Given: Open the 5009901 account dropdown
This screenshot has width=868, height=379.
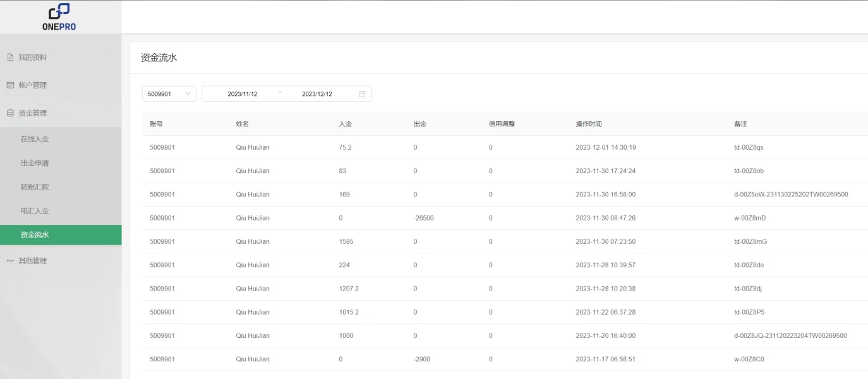Looking at the screenshot, I should (x=169, y=94).
